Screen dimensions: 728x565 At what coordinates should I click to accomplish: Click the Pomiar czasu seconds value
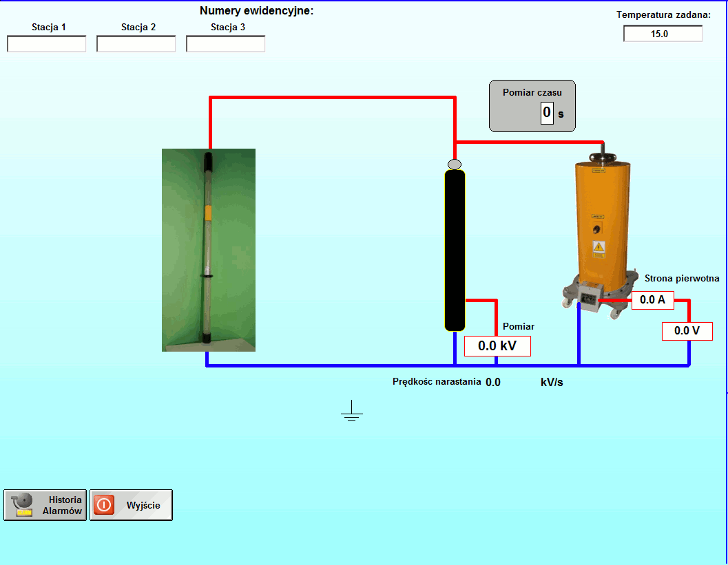[547, 113]
